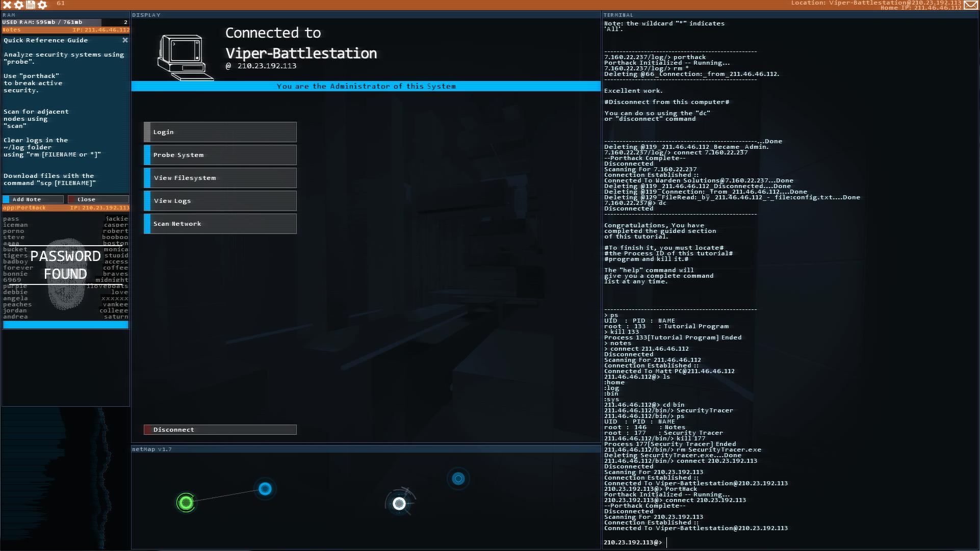Toggle app:Porthack connection tab
Screen dimensions: 980x551
pyautogui.click(x=65, y=207)
